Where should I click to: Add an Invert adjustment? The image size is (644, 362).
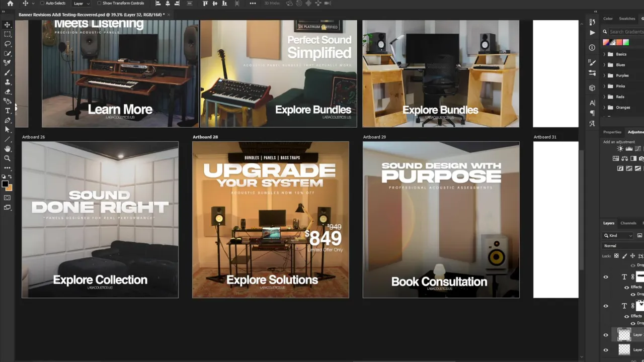(620, 168)
